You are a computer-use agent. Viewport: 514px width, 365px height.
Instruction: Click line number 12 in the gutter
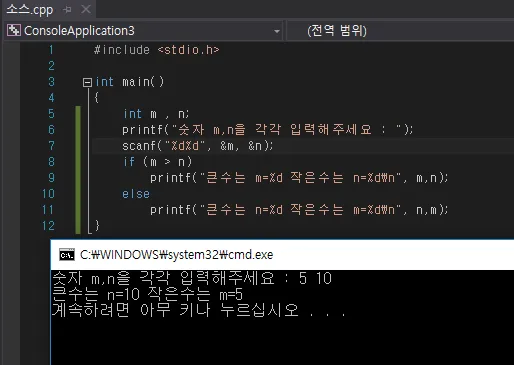click(x=48, y=226)
